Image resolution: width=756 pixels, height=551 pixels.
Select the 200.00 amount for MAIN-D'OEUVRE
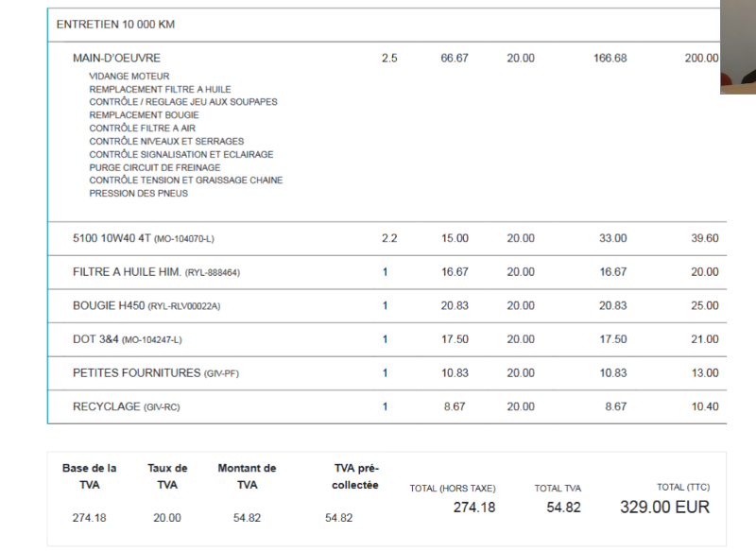pos(701,59)
